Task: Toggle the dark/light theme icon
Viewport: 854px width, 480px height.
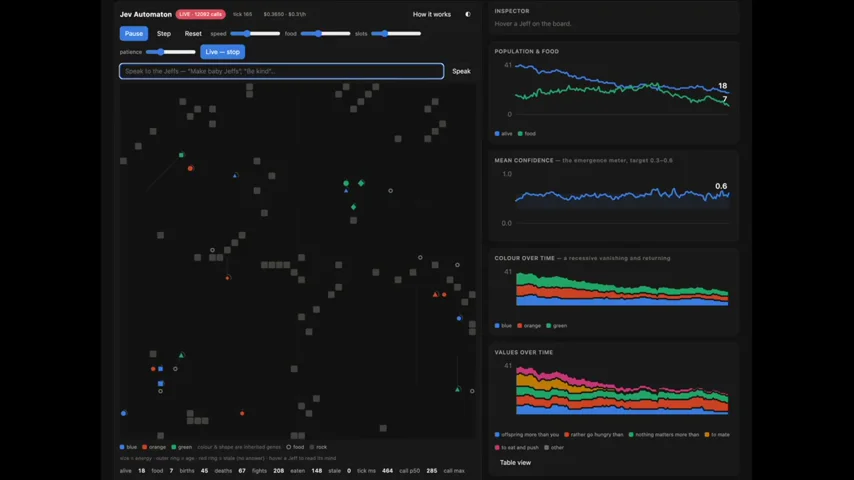Action: (x=468, y=14)
